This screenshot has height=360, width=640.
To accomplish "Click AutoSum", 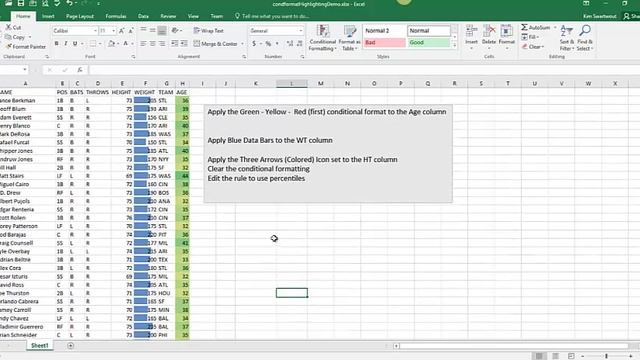I will [536, 27].
